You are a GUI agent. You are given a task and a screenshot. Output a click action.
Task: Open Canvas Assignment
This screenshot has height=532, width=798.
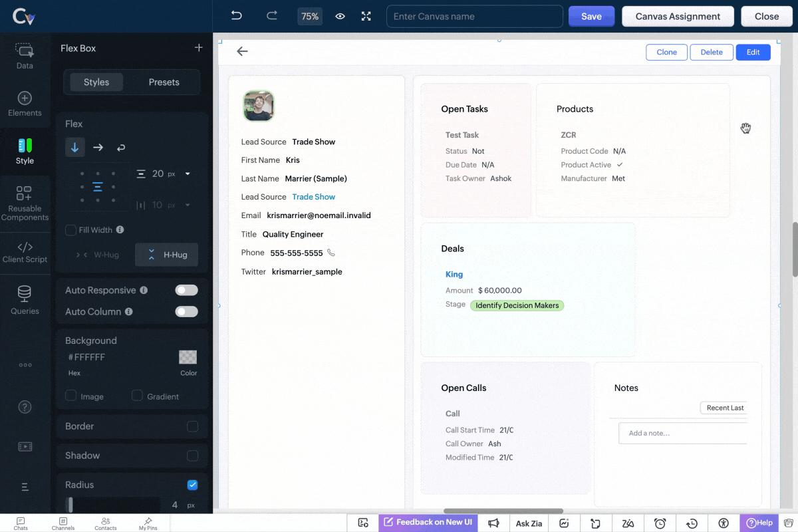pos(678,17)
